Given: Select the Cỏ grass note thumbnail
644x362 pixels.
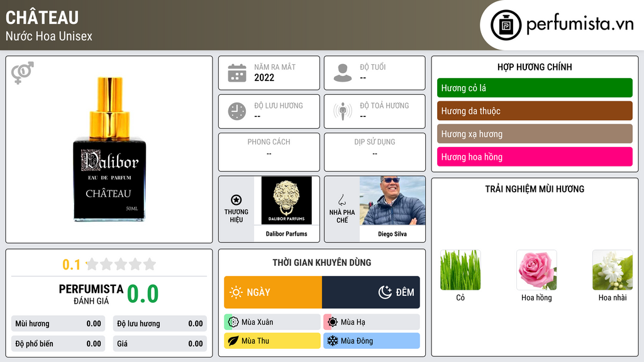Looking at the screenshot, I should tap(460, 270).
